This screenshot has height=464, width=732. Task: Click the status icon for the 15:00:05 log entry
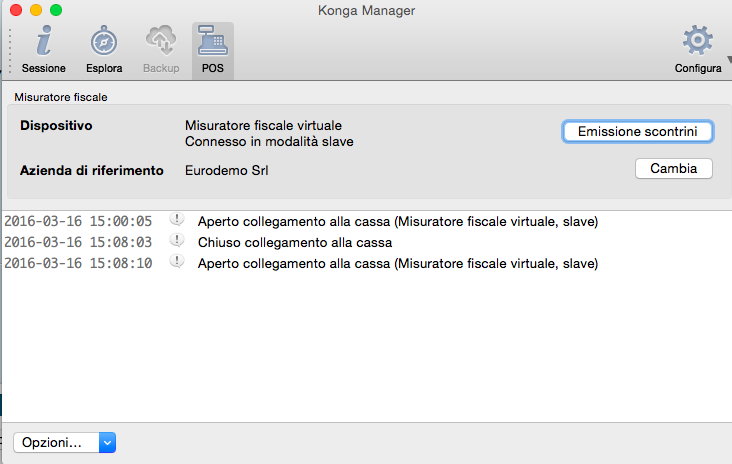tap(177, 220)
